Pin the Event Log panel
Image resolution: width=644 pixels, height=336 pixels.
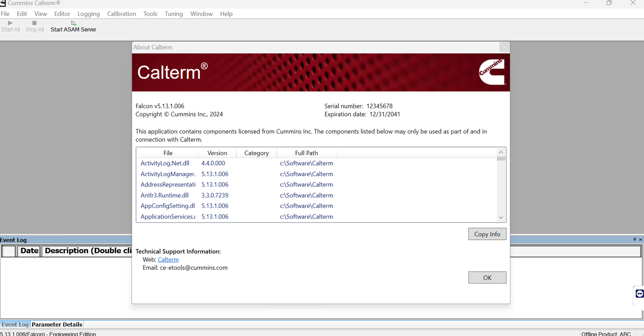[635, 239]
